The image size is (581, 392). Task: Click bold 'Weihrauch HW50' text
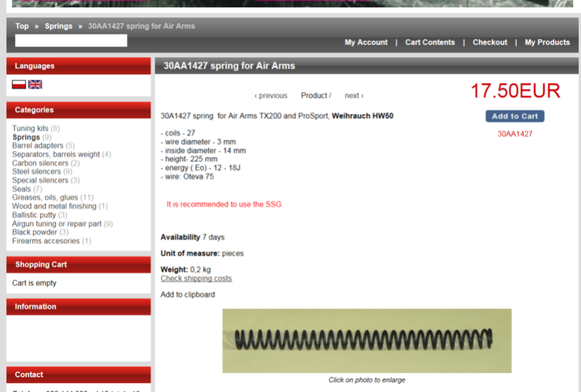tap(362, 116)
